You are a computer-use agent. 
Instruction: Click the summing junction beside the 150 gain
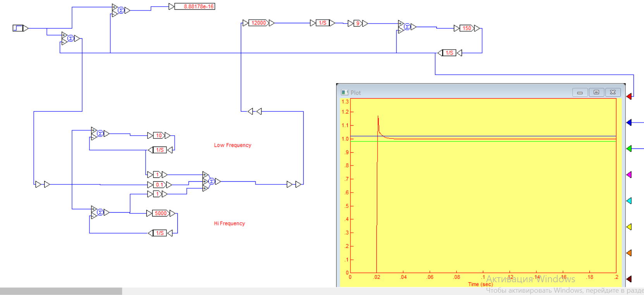click(407, 27)
